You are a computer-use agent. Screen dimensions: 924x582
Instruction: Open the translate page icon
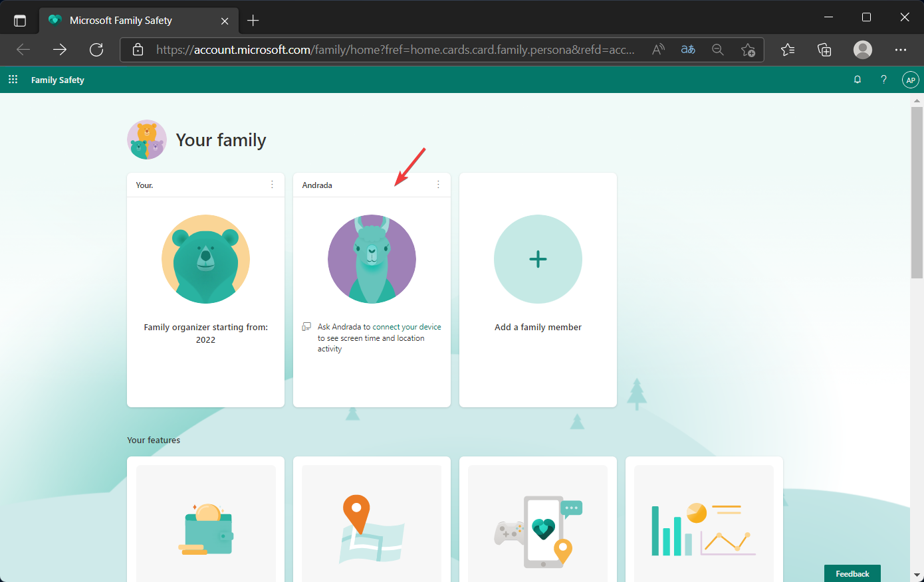pos(688,50)
